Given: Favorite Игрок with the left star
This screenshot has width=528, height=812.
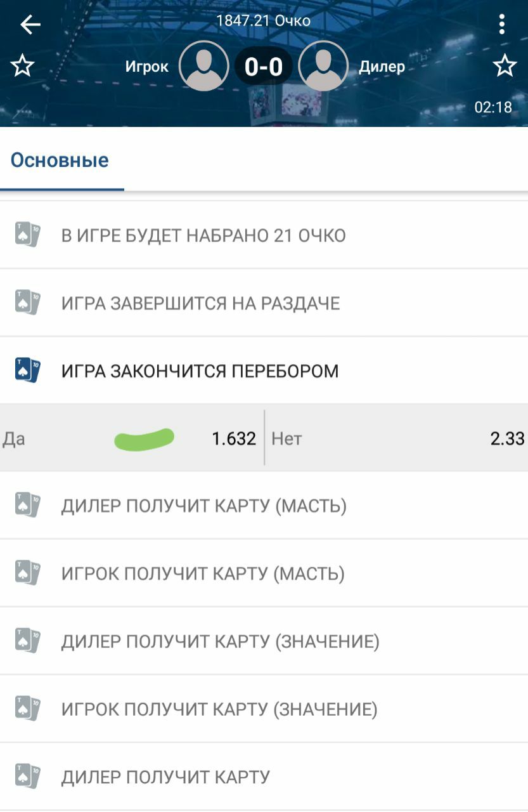Looking at the screenshot, I should pyautogui.click(x=23, y=66).
